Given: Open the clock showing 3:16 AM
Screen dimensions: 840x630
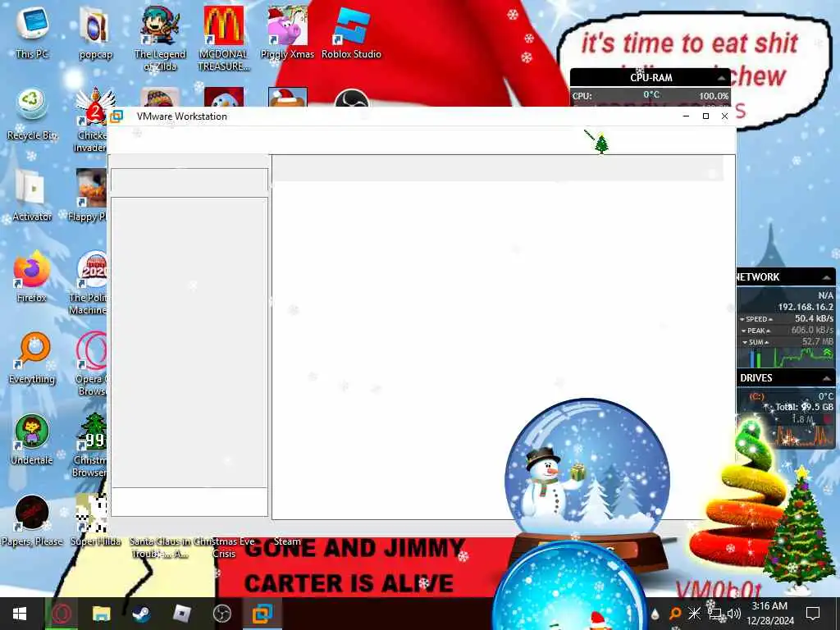Looking at the screenshot, I should [x=769, y=614].
